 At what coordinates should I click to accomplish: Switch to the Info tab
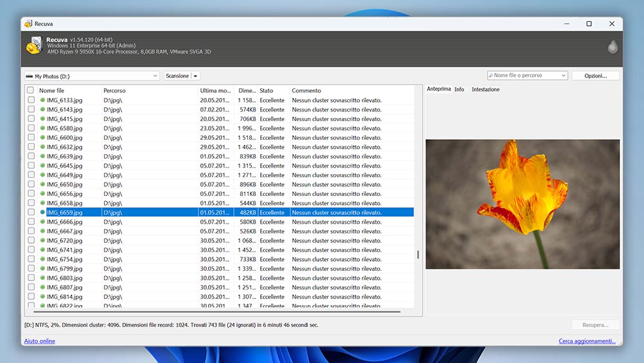tap(459, 89)
